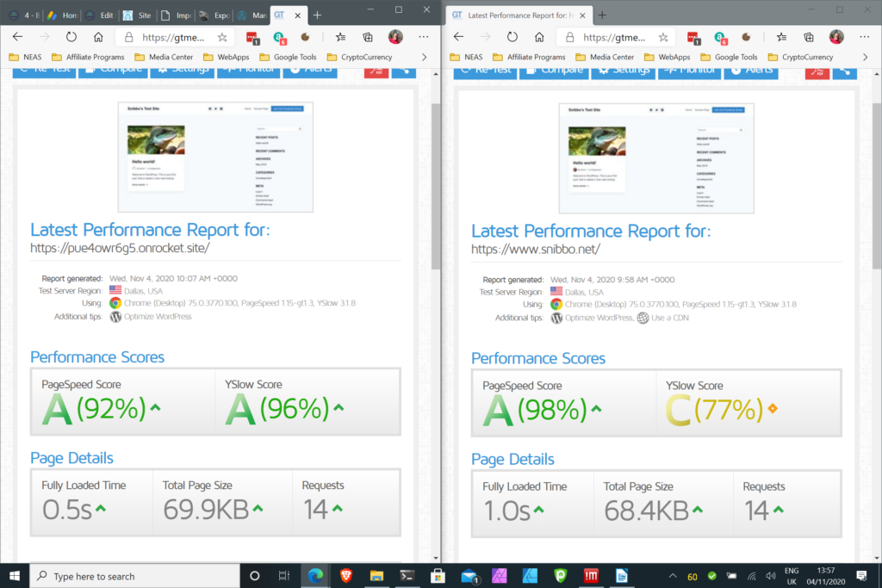Close the GT tab in the left window
This screenshot has height=588, width=882.
click(x=297, y=15)
